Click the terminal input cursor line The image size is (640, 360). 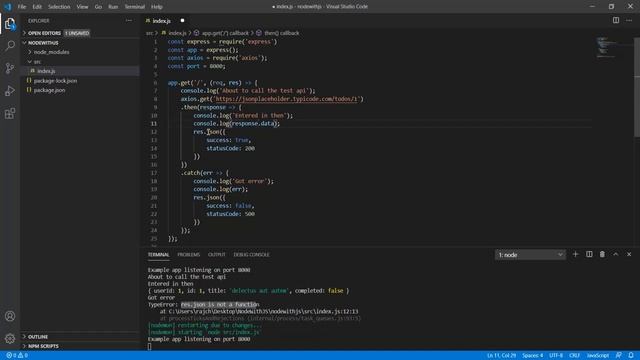150,346
